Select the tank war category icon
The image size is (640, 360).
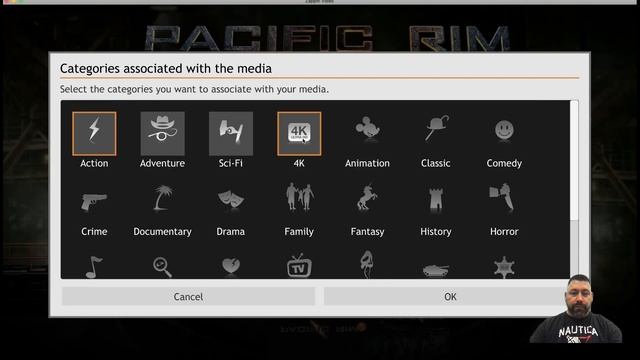pos(436,270)
